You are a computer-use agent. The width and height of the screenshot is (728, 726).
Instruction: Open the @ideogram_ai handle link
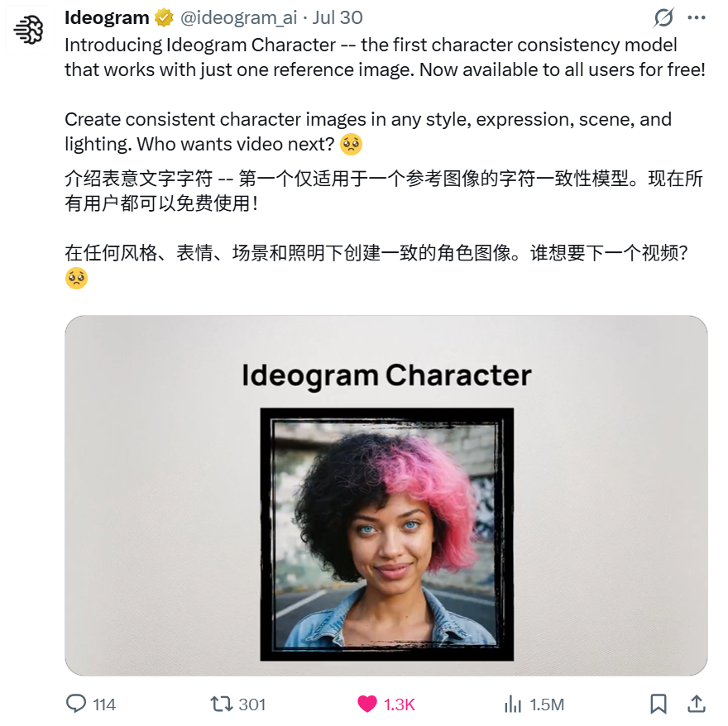tap(238, 18)
